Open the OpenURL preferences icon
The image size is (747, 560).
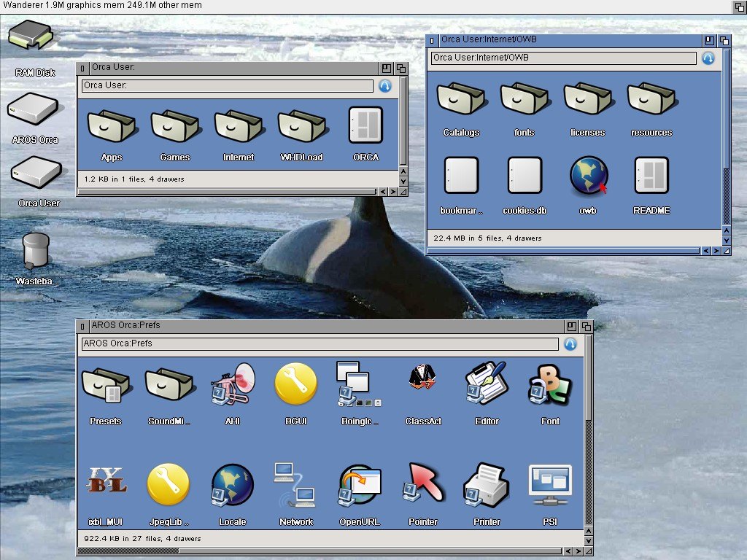pyautogui.click(x=360, y=485)
